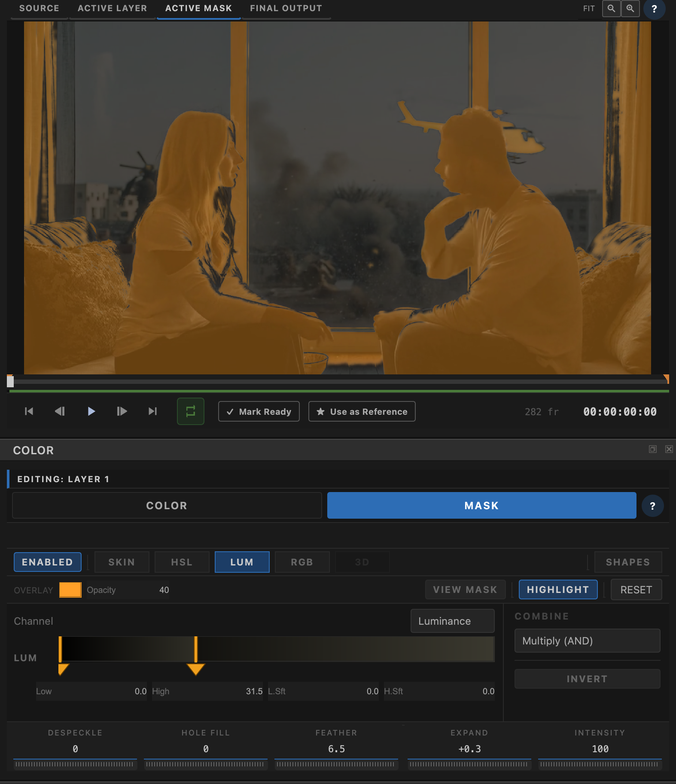
Task: Click the EDITING: LAYER 1 label
Action: click(63, 479)
